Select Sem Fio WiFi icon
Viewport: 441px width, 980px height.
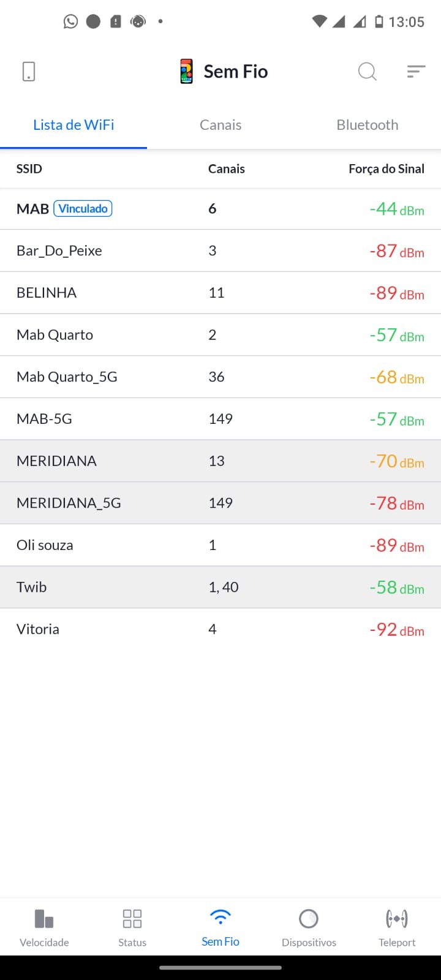(221, 927)
